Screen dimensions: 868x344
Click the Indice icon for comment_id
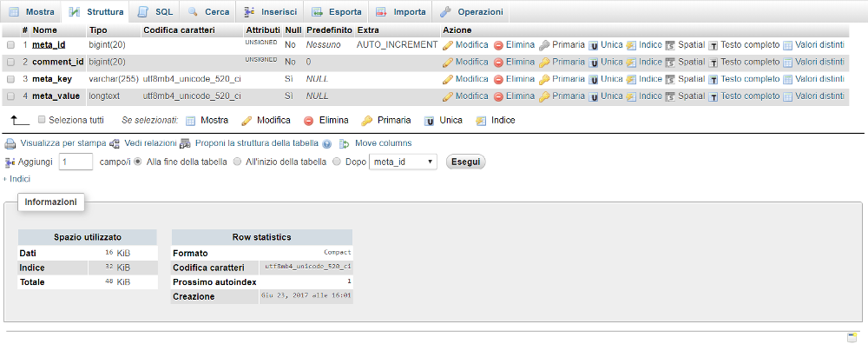pos(631,63)
